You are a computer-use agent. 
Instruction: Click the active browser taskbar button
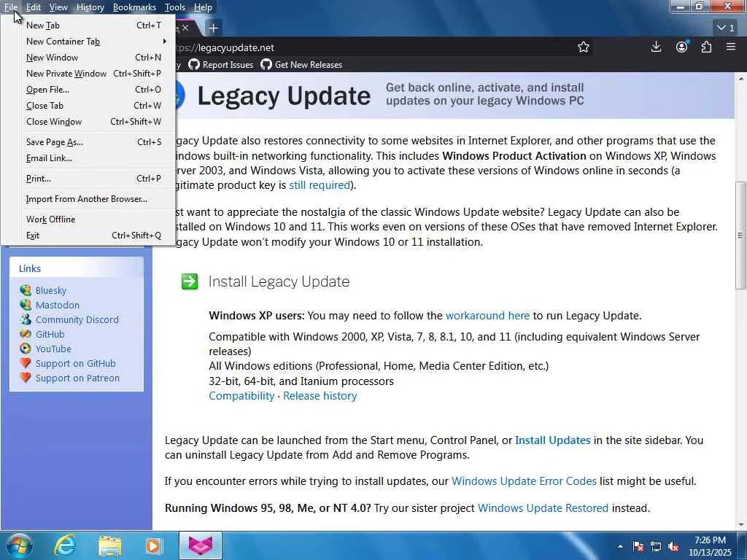(201, 545)
